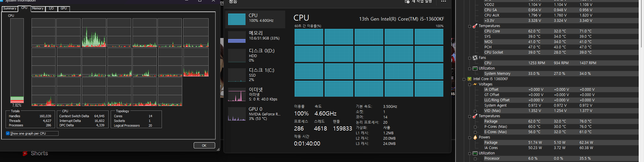The width and height of the screenshot is (644, 162).
Task: Click Utilization graph icon above Processor row
Action: click(475, 153)
